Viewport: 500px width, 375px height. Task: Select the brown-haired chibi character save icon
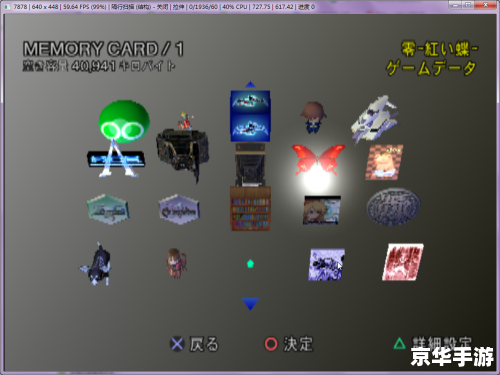click(x=313, y=118)
